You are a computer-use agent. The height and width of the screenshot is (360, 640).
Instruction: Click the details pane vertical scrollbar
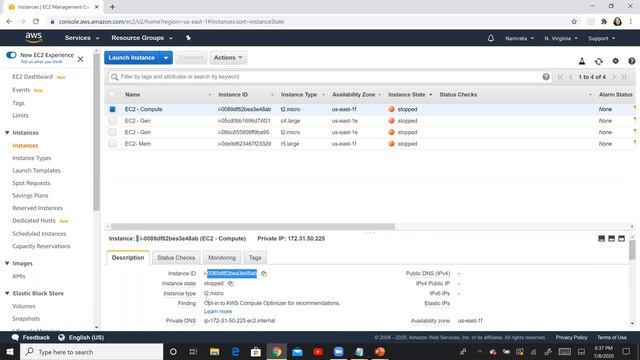tap(632, 250)
